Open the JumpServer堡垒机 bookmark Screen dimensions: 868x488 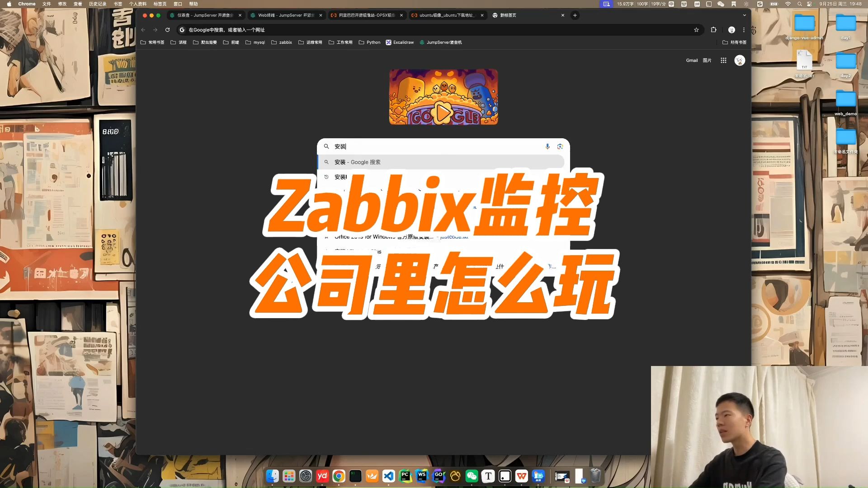tap(441, 42)
